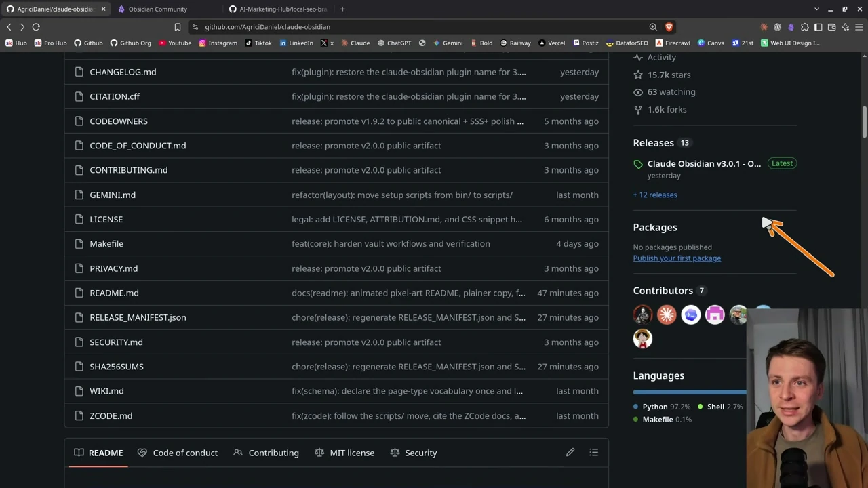Open a new browser tab with plus

(342, 9)
